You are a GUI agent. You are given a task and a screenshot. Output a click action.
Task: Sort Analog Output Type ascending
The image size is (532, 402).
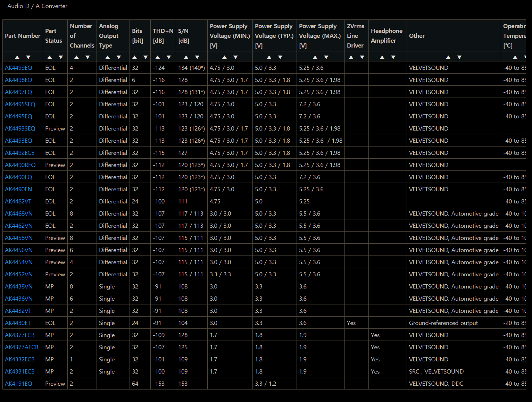pos(108,57)
